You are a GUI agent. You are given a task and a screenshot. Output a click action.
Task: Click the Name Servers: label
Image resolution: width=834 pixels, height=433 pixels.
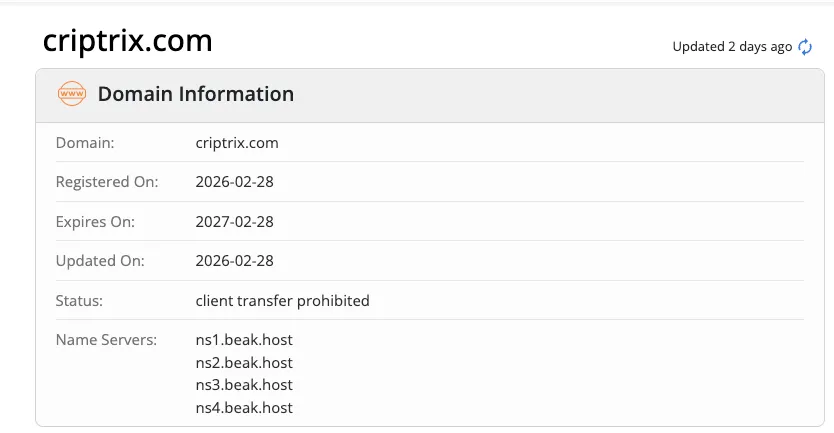(x=106, y=340)
